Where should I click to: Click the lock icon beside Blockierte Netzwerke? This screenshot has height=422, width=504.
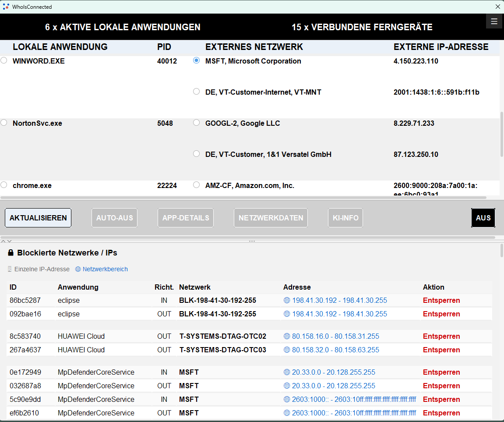(x=11, y=252)
